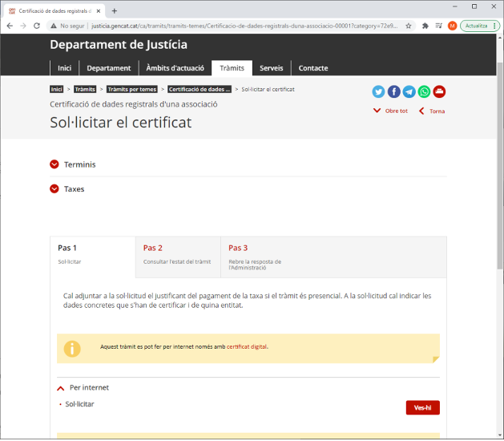Share the page on Facebook
This screenshot has height=441, width=504.
tap(394, 91)
